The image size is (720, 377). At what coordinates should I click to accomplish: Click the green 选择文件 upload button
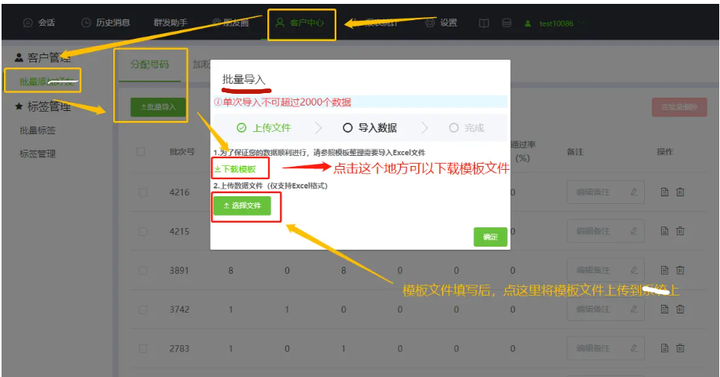(242, 206)
